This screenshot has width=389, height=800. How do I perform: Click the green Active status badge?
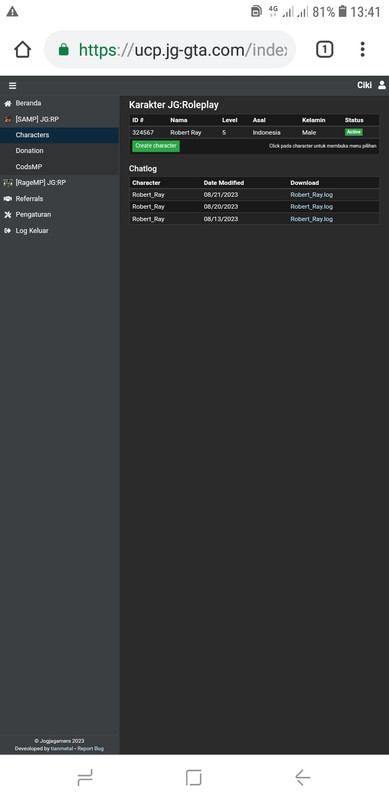[353, 132]
